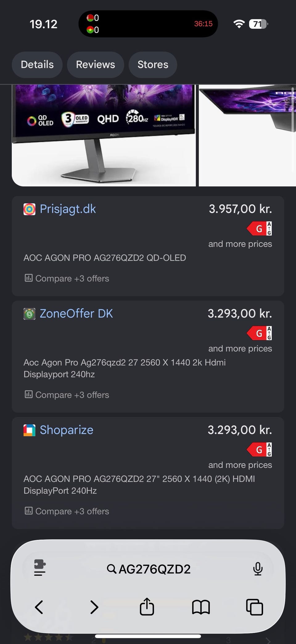Open the Prisjagt.dk store link
This screenshot has height=644, width=296.
pos(68,209)
